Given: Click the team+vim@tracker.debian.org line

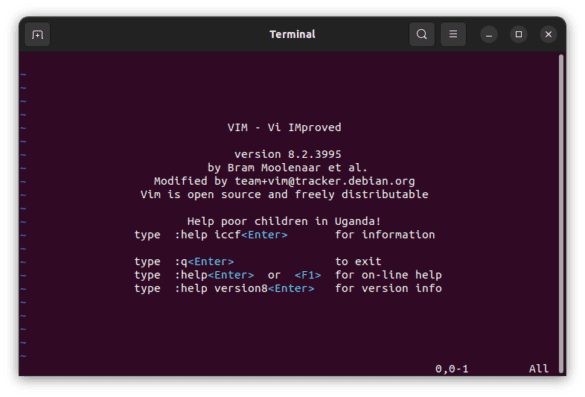Looking at the screenshot, I should (x=284, y=181).
